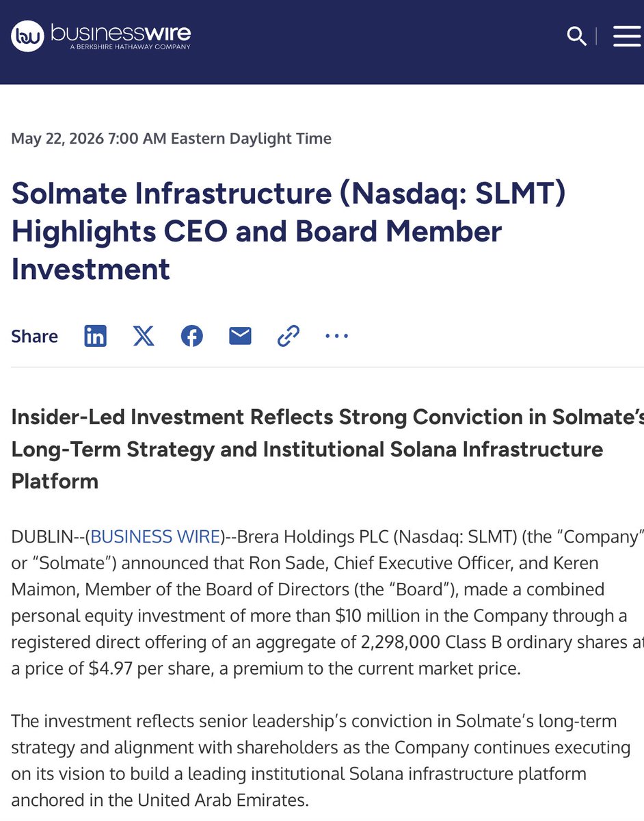Copy article link using chain icon
The height and width of the screenshot is (821, 644).
[x=289, y=336]
